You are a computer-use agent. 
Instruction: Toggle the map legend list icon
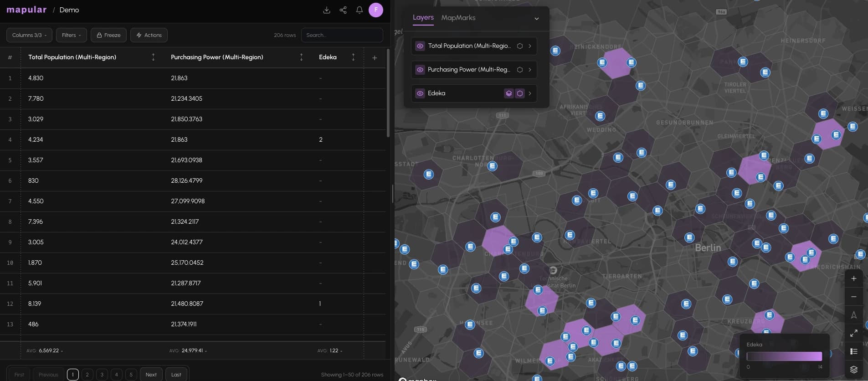[854, 351]
